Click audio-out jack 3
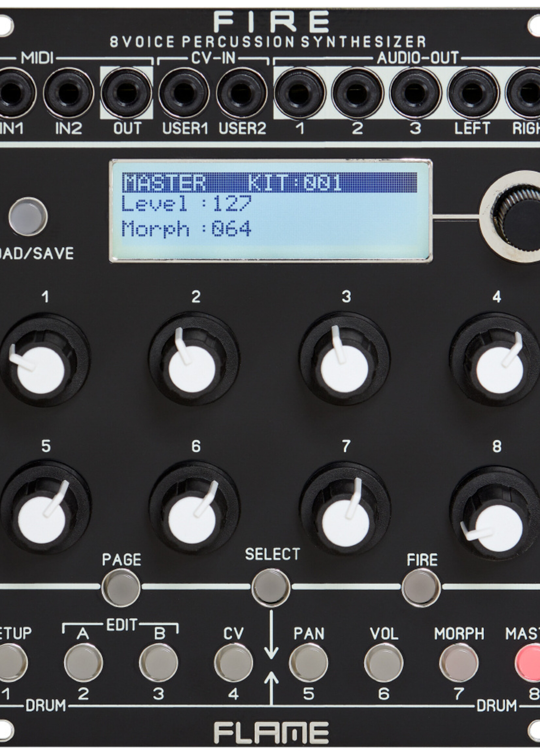The height and width of the screenshot is (756, 540). pos(415,93)
